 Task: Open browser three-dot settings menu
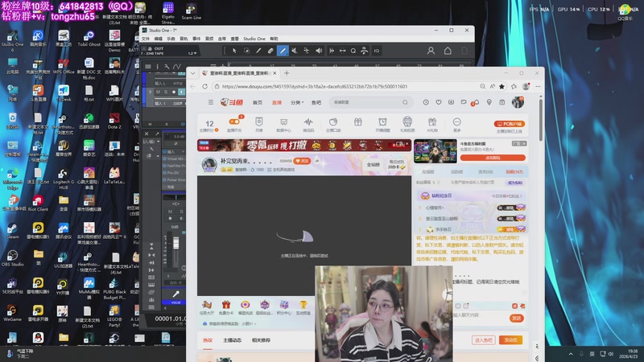[538, 86]
